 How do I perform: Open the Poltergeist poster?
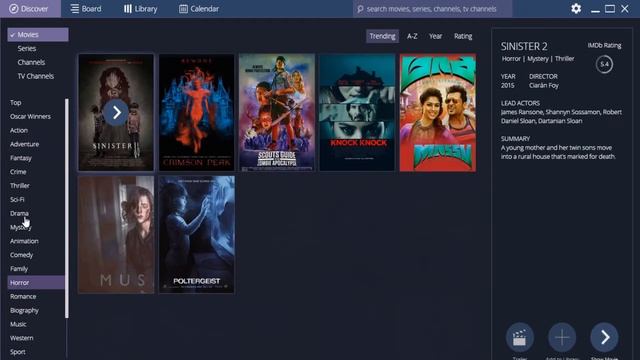pos(197,235)
